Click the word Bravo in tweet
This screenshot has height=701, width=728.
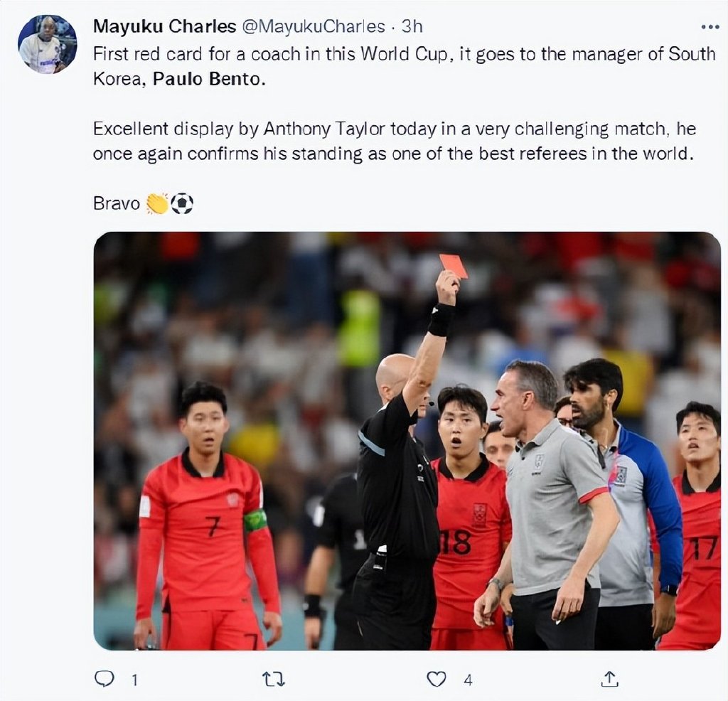pyautogui.click(x=116, y=203)
